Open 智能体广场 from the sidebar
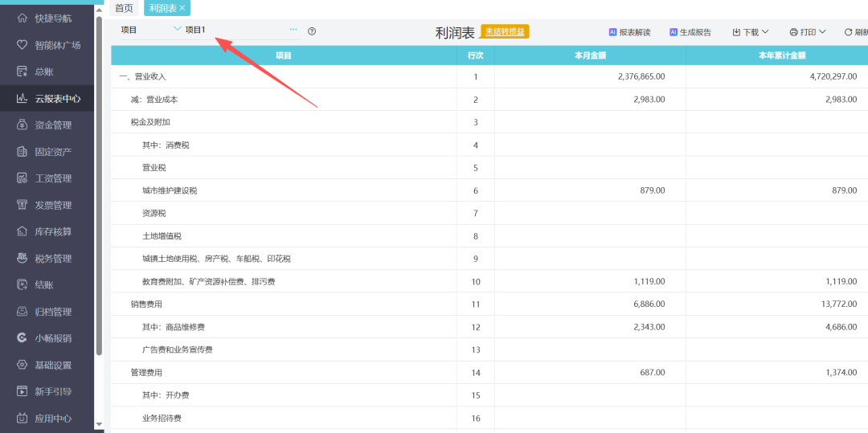868x433 pixels. pos(57,45)
